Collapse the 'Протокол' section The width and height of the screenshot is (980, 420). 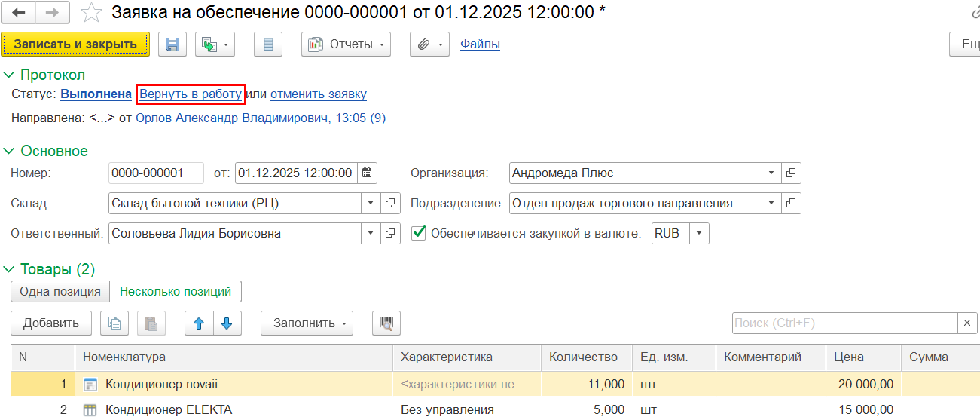click(10, 75)
